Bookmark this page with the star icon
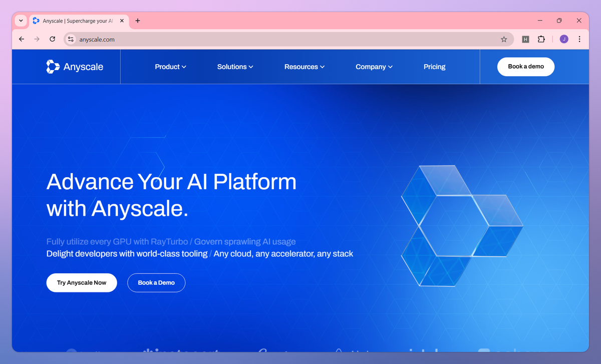Screen dimensions: 601x364 (504, 39)
